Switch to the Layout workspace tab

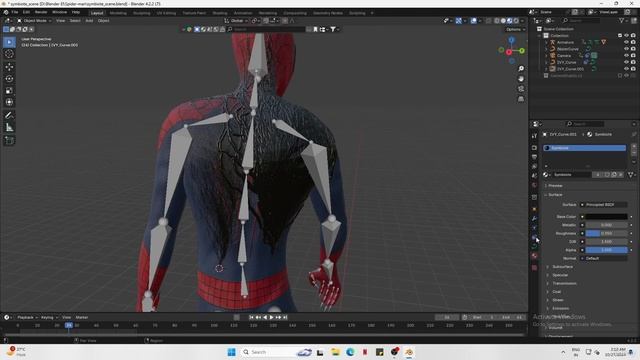97,13
